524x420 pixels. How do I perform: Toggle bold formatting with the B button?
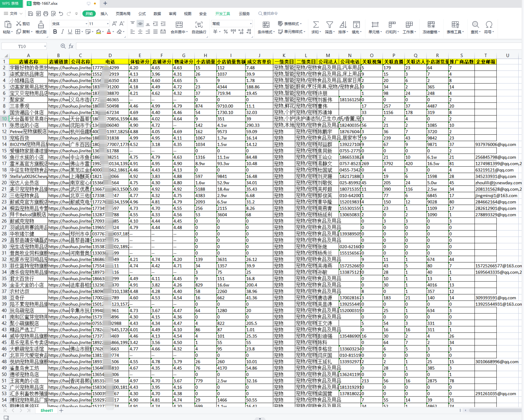click(55, 32)
